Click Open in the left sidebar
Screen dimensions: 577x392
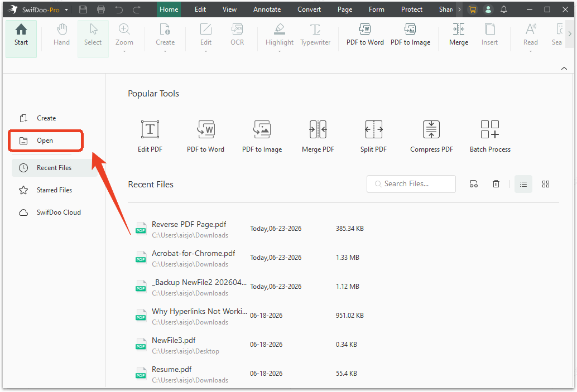tap(46, 141)
